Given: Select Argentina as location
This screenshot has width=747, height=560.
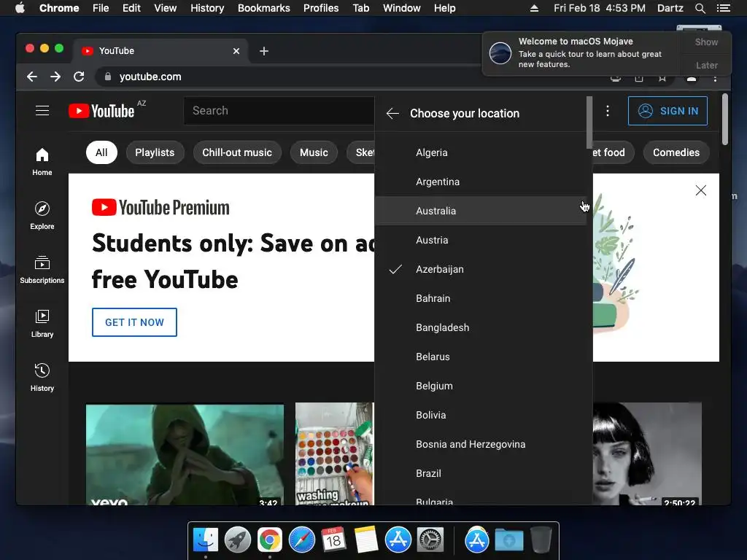Looking at the screenshot, I should 480,182.
